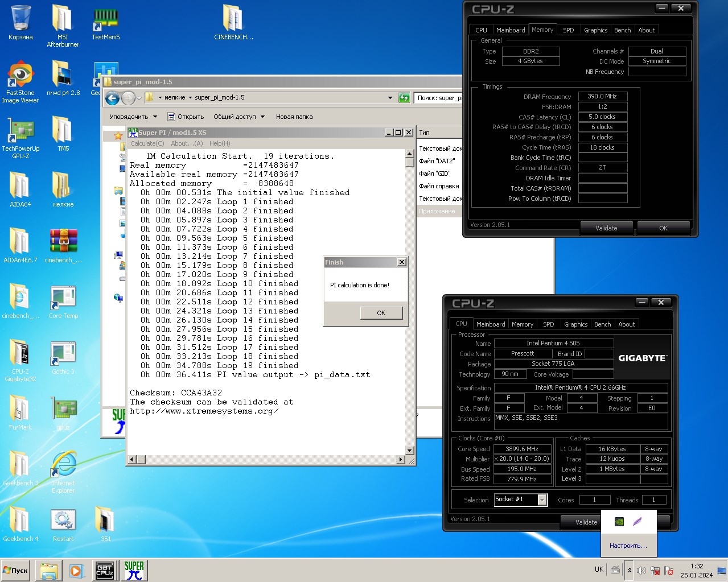
Task: Confirm PI calculation done with OK
Action: pyautogui.click(x=381, y=313)
